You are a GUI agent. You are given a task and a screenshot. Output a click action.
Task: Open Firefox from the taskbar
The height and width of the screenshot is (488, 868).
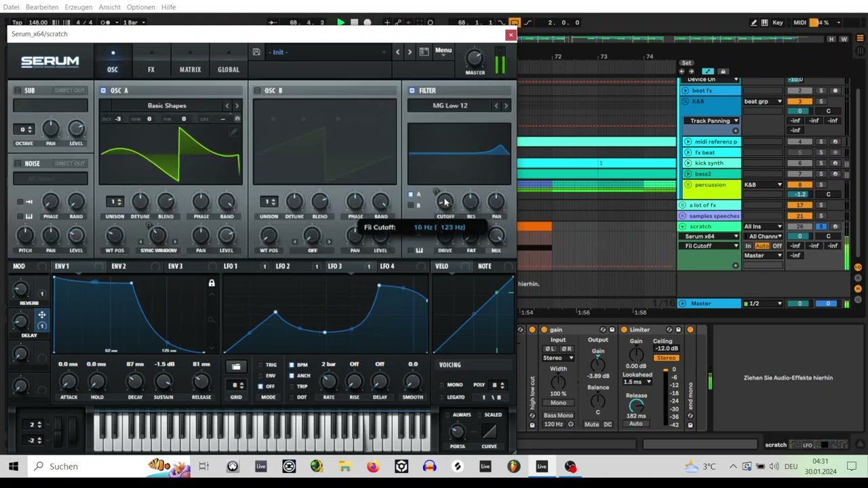(373, 466)
